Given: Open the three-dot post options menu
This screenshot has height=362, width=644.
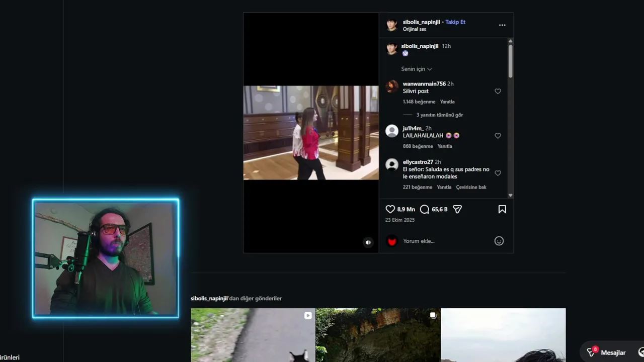Looking at the screenshot, I should [502, 25].
